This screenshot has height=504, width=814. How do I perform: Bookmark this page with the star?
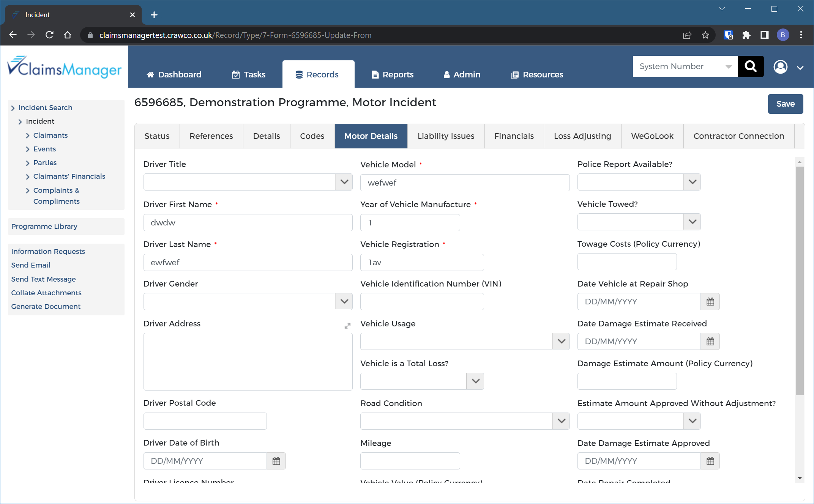click(705, 35)
